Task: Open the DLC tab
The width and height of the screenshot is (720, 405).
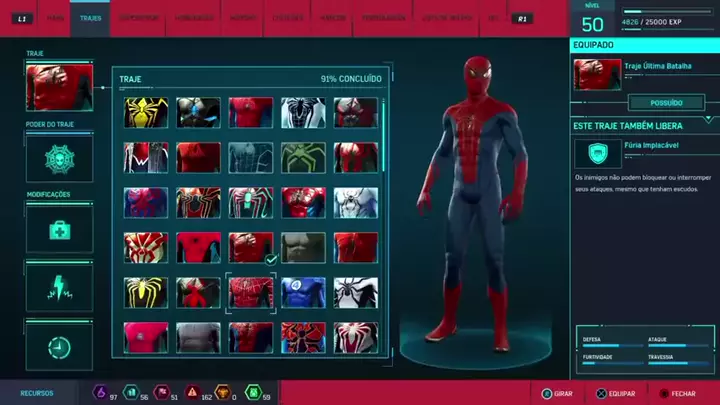Action: click(x=493, y=18)
